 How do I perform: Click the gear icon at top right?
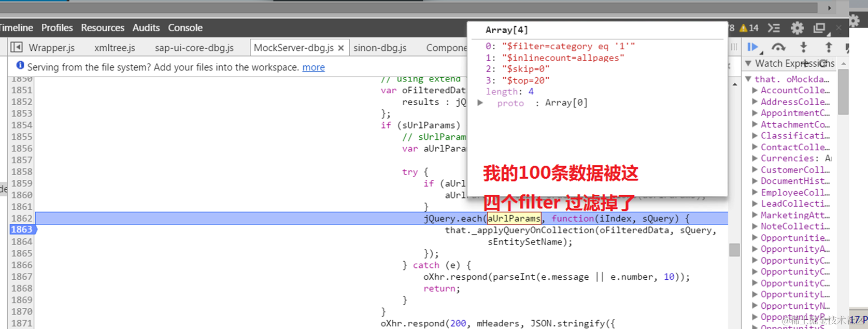(854, 20)
